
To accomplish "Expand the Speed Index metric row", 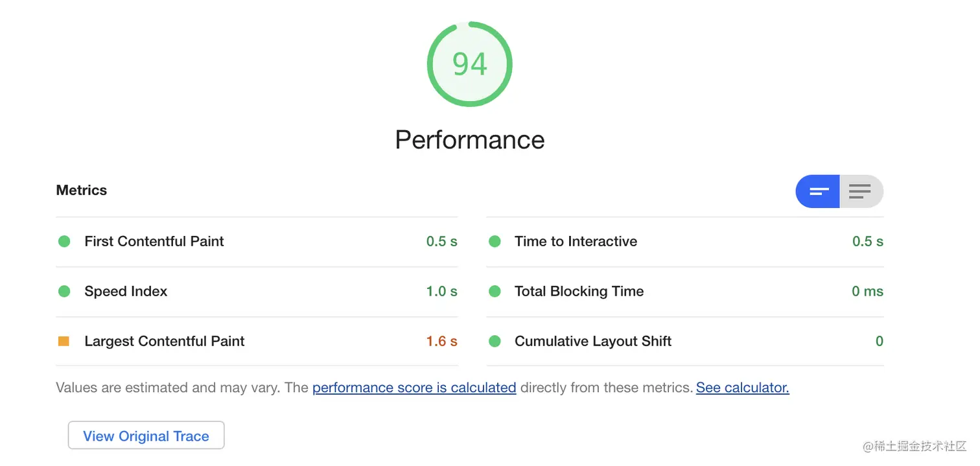I will click(257, 291).
